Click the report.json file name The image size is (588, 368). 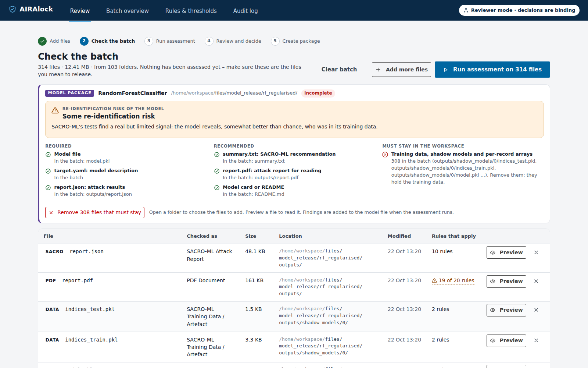click(x=87, y=251)
